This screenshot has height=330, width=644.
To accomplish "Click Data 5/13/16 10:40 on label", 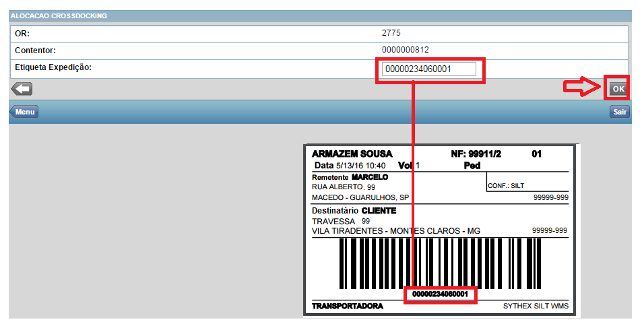I will click(x=350, y=166).
